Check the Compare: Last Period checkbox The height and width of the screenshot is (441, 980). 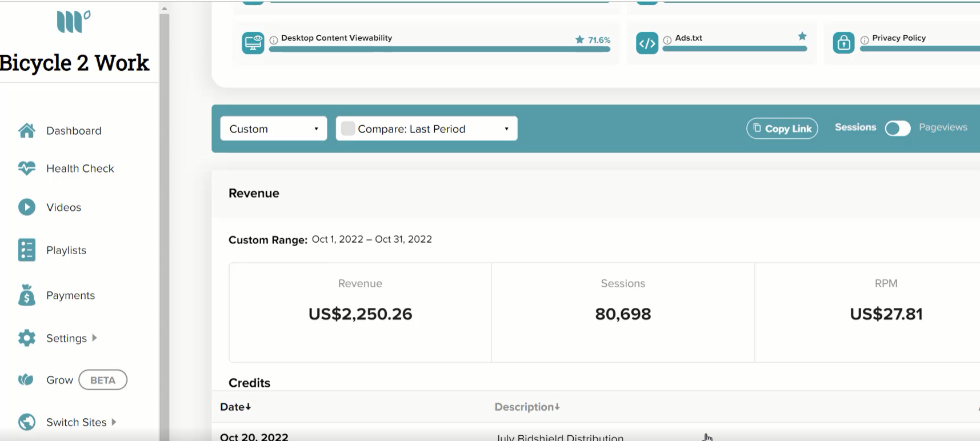tap(347, 129)
